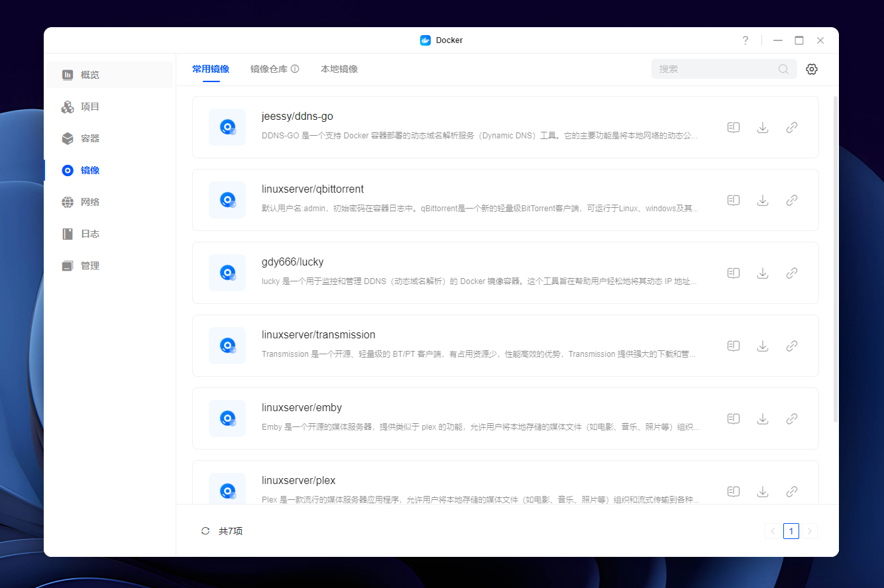Viewport: 884px width, 588px height.
Task: Select page 1 in pagination
Action: (791, 531)
